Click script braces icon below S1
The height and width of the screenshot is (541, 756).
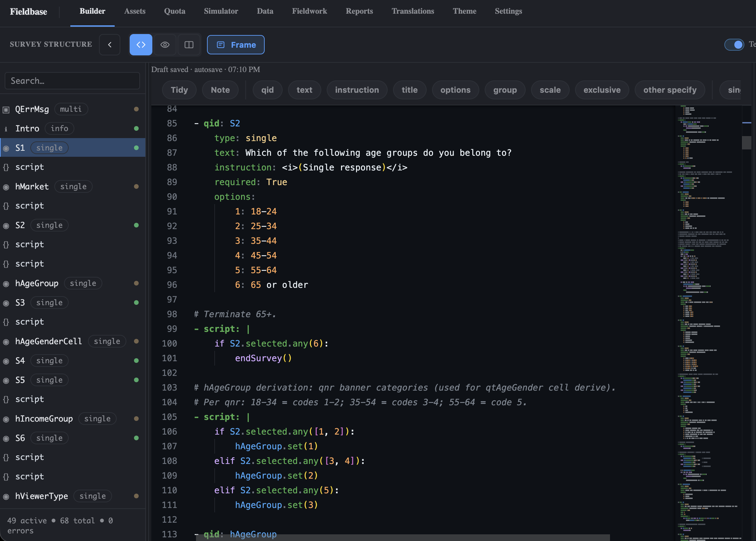[x=6, y=167]
